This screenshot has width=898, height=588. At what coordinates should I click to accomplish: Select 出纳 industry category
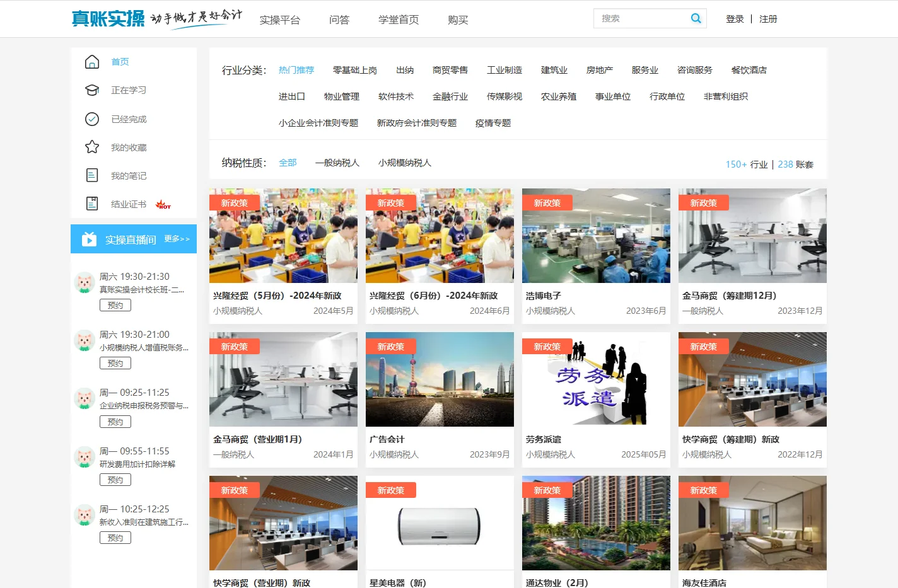pos(405,70)
